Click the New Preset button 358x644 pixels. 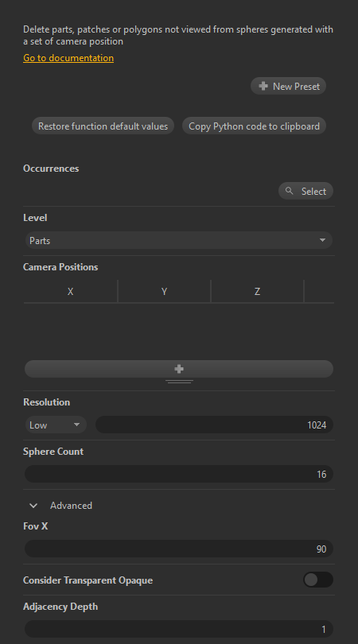pyautogui.click(x=289, y=86)
